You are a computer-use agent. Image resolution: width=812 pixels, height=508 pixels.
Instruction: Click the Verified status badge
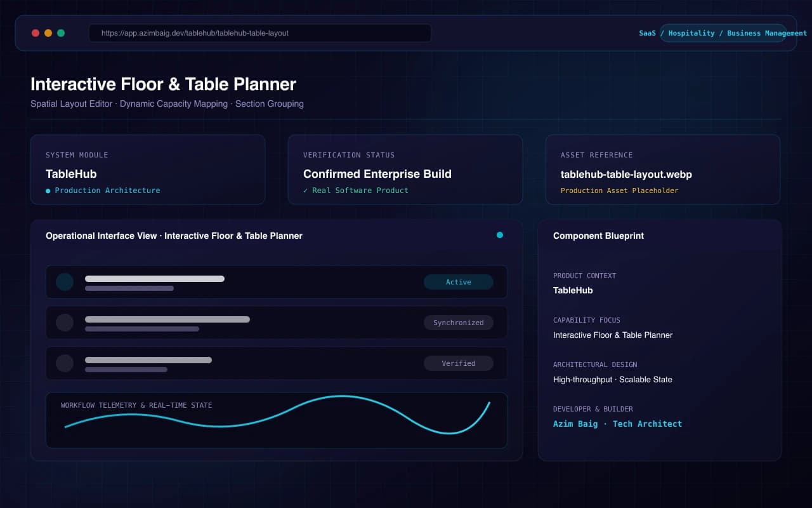coord(459,363)
